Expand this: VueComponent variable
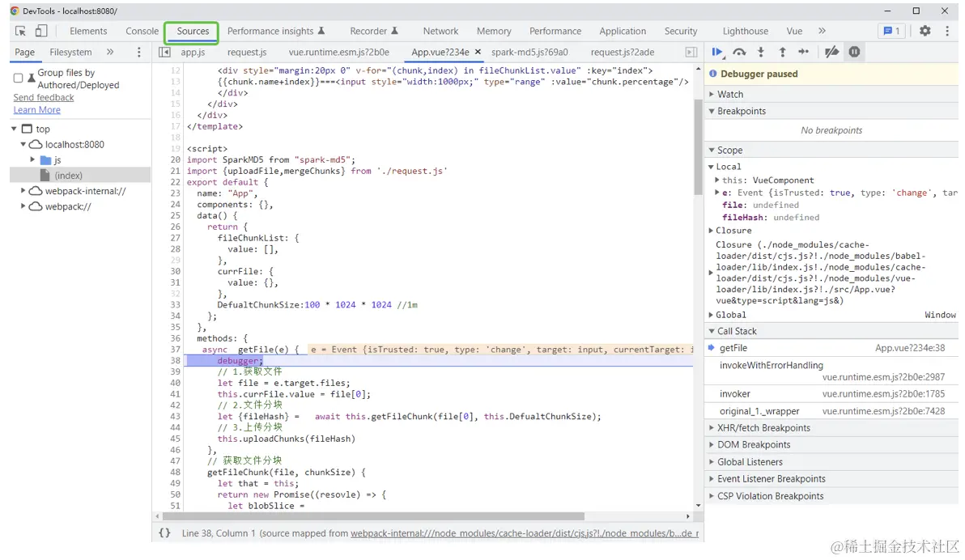 coord(717,180)
